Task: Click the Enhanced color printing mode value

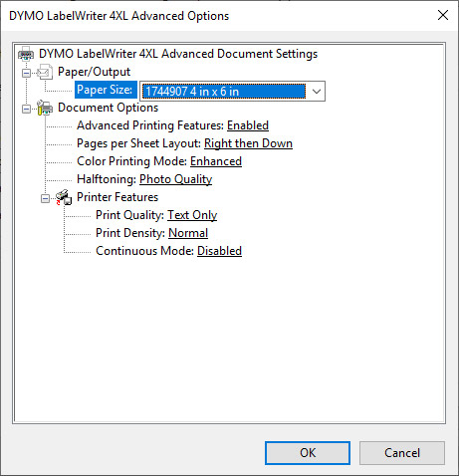Action: point(216,161)
